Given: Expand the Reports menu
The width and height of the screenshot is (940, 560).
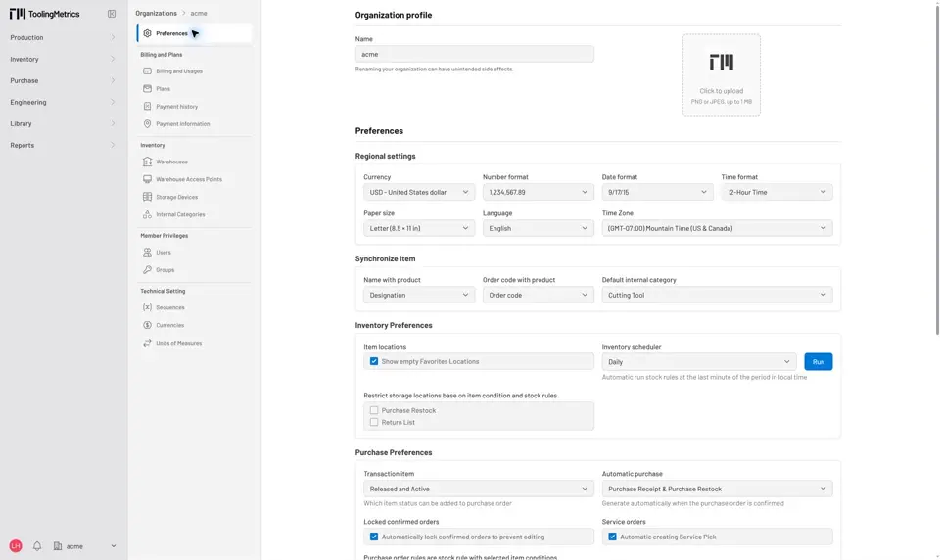Looking at the screenshot, I should click(x=63, y=145).
